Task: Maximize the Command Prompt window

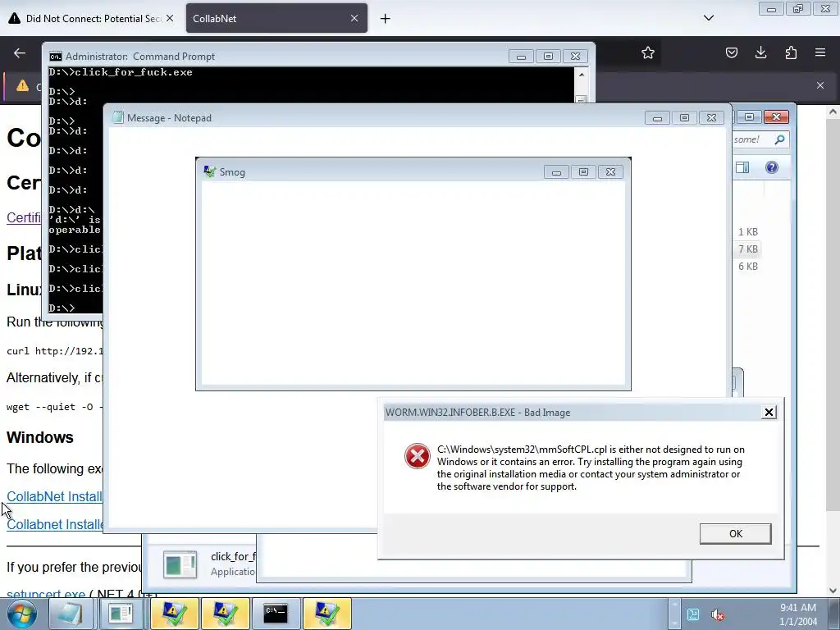Action: [x=548, y=57]
